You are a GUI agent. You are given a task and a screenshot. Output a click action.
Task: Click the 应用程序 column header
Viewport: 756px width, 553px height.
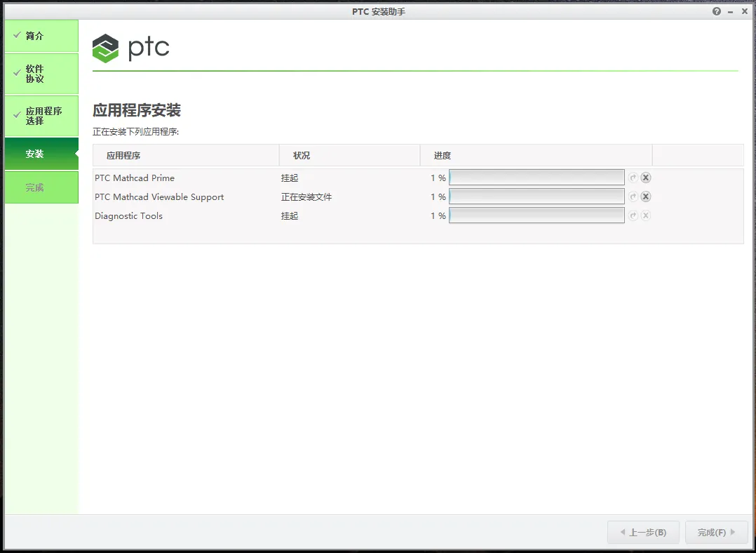click(x=186, y=155)
